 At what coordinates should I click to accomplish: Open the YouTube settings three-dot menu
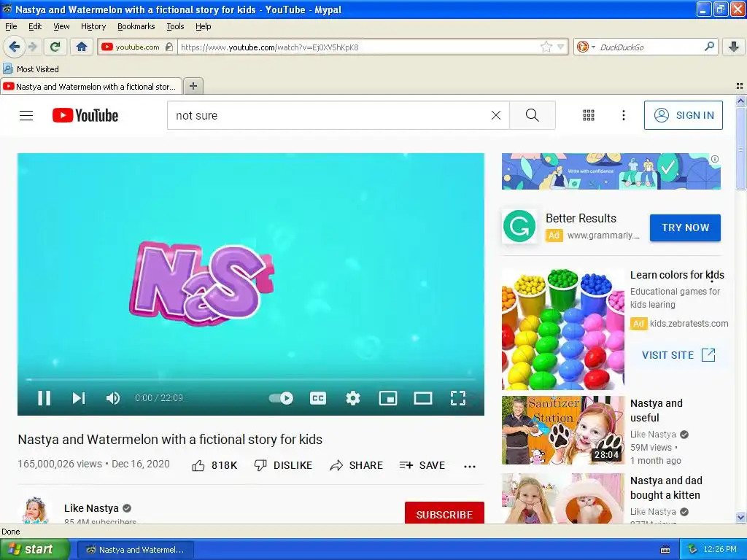coord(623,115)
